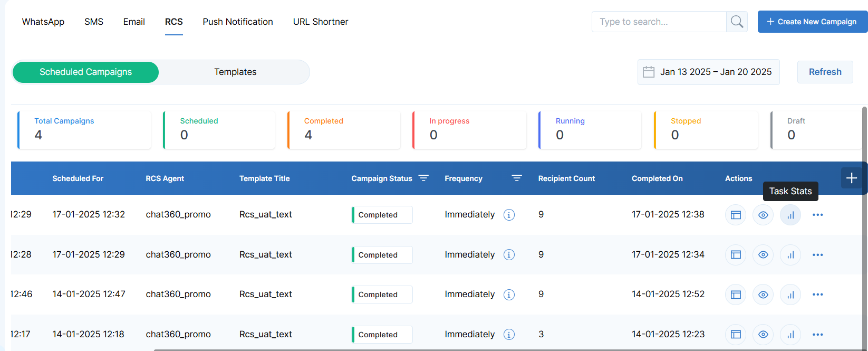Open the WhatsApp channel tab

[43, 22]
